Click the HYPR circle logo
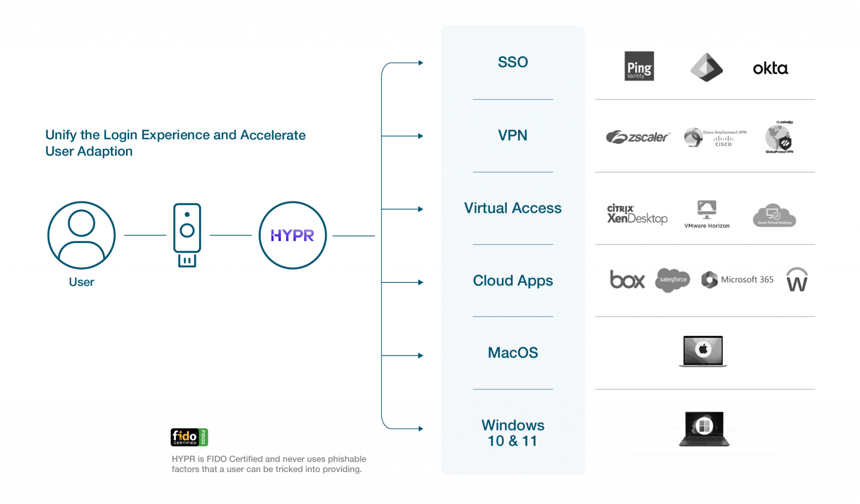860x504 pixels. pos(292,235)
